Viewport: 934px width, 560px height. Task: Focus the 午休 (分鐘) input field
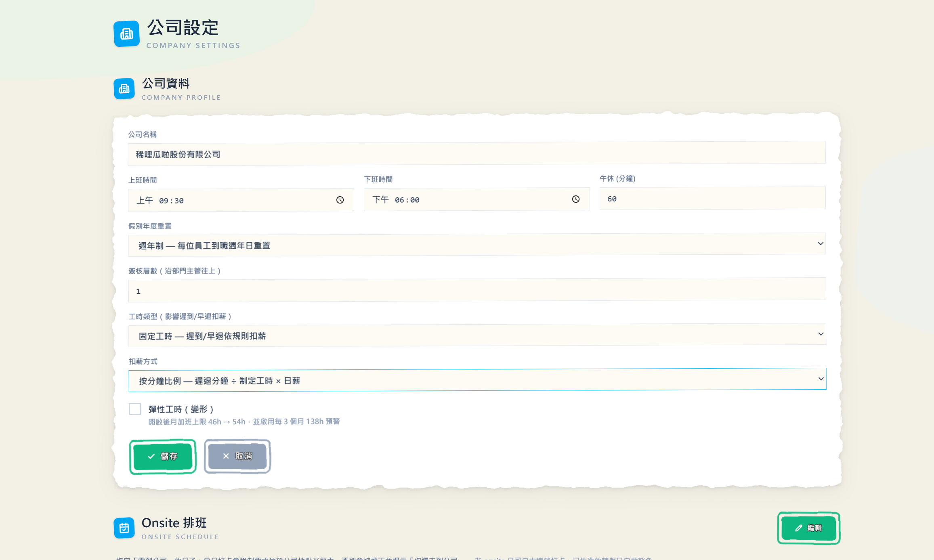712,198
